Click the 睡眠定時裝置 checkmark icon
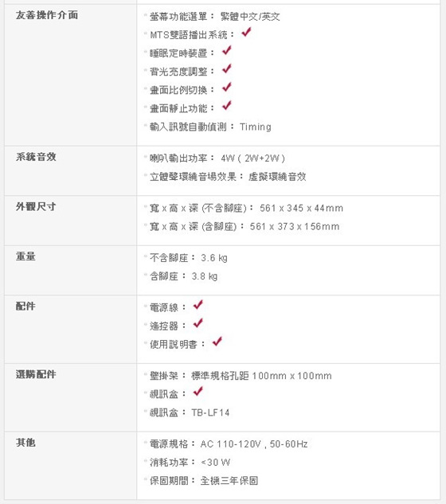 click(x=227, y=50)
